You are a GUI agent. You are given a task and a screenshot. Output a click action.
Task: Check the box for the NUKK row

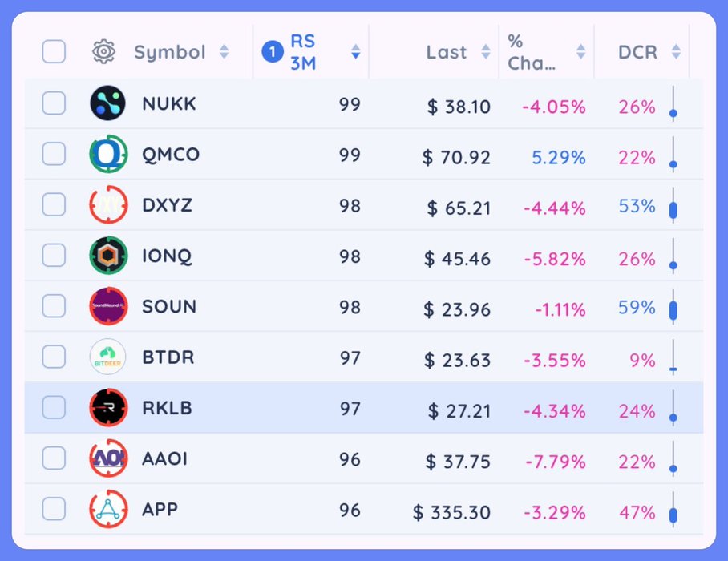(x=54, y=103)
